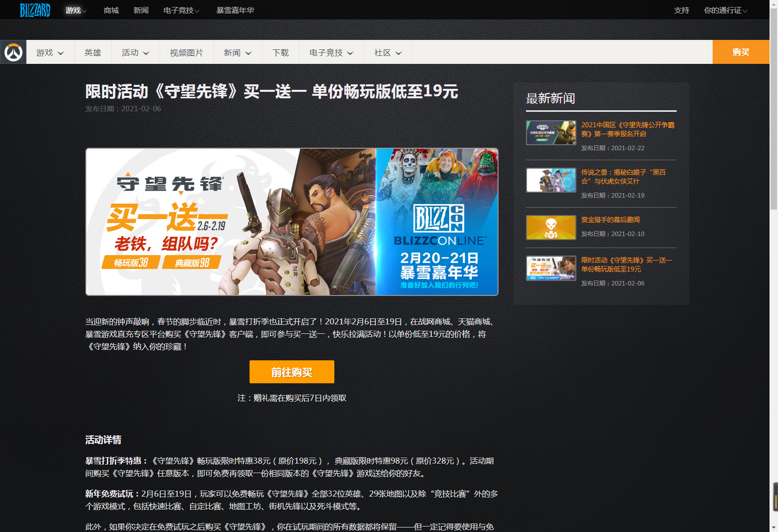Image resolution: width=778 pixels, height=532 pixels.
Task: Open the 商城 link in top bar
Action: point(111,10)
